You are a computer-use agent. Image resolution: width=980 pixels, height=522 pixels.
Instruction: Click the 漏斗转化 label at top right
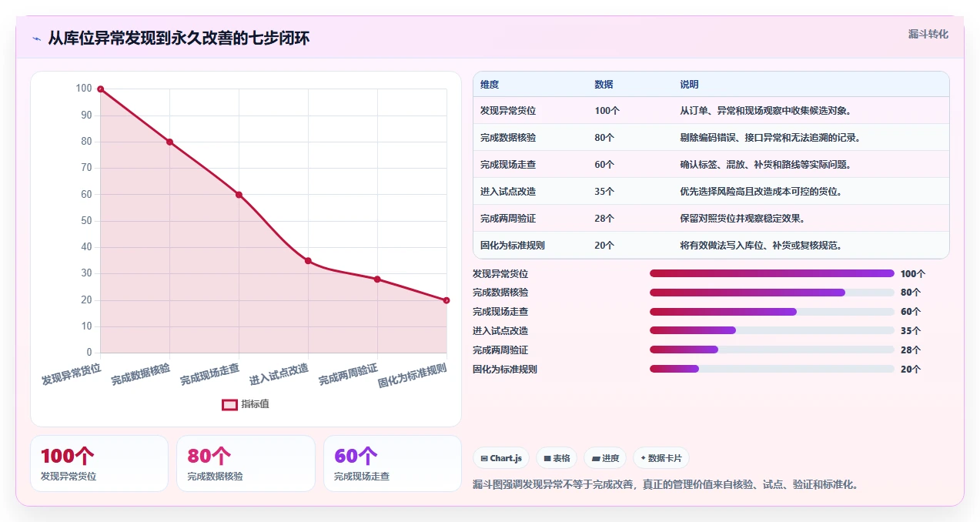928,35
